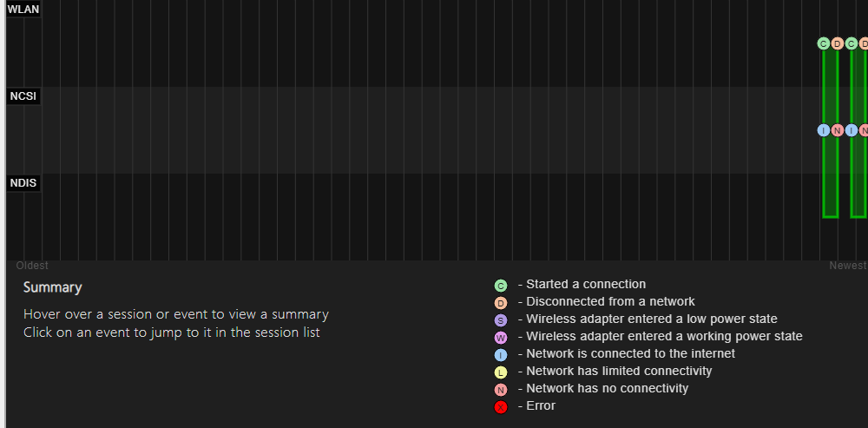Click the 'no connectivity' N legend icon
The image size is (868, 428).
501,390
